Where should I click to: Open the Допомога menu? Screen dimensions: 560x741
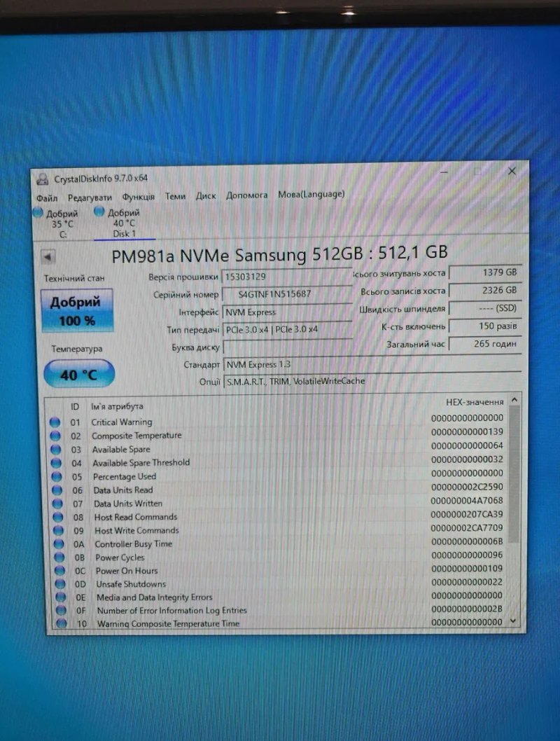pos(246,195)
